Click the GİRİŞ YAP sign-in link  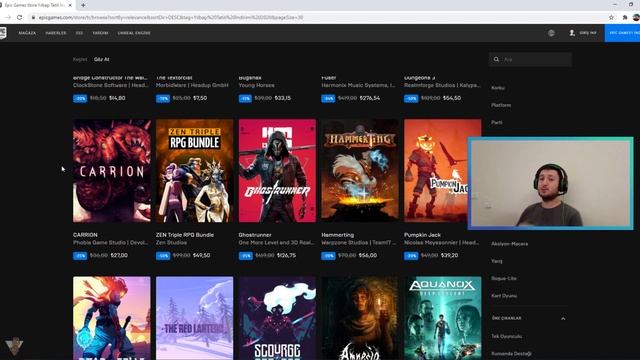(x=588, y=33)
